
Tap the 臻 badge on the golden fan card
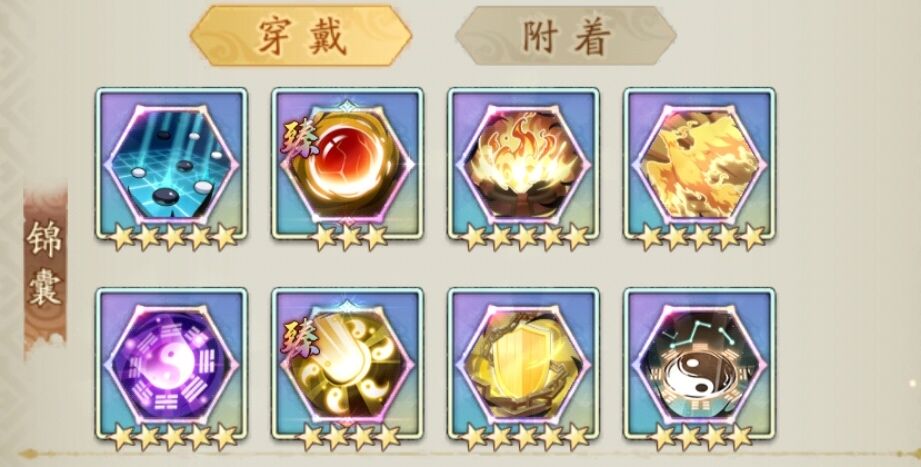point(300,338)
